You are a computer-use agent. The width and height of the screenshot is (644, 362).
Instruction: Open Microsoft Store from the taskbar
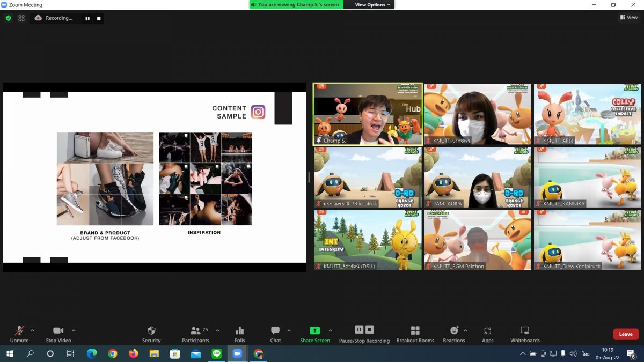click(x=175, y=354)
